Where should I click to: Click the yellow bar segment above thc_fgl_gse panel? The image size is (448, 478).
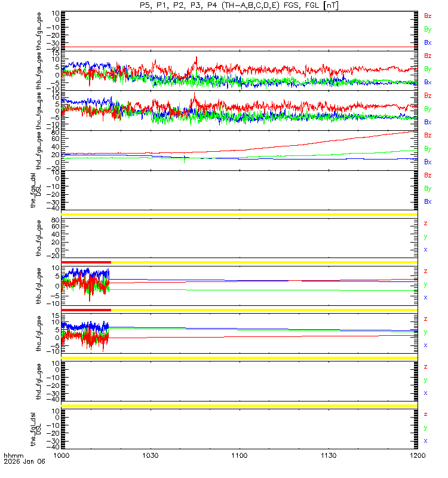tap(264, 310)
